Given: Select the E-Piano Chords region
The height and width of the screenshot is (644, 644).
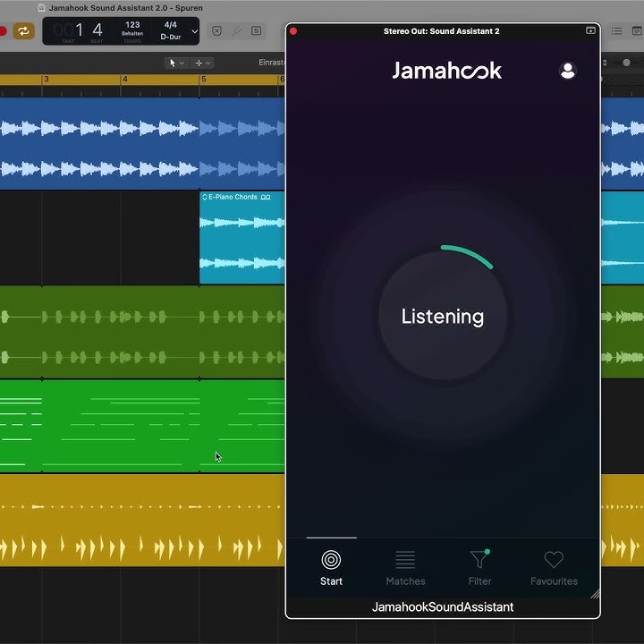Looking at the screenshot, I should pos(241,238).
